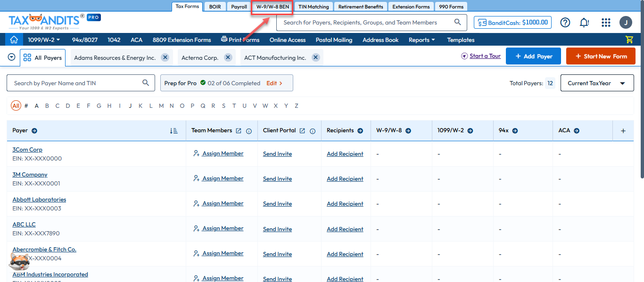Viewport: 644px width, 282px height.
Task: Open Client Portal external link icon
Action: (x=302, y=131)
